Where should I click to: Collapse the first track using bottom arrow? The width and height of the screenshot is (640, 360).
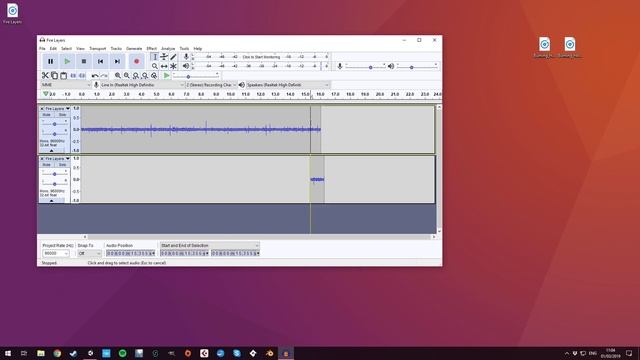(x=51, y=151)
